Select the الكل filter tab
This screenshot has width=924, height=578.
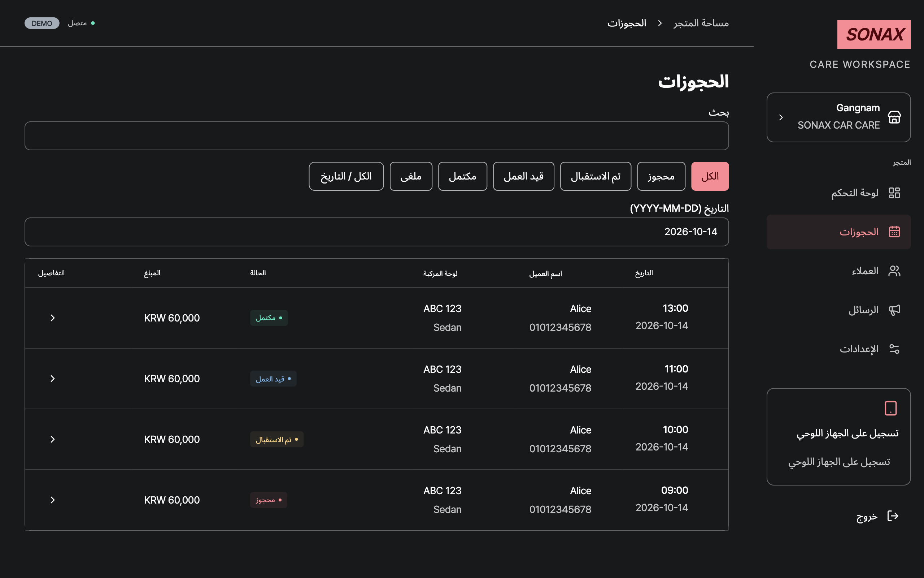(x=710, y=176)
